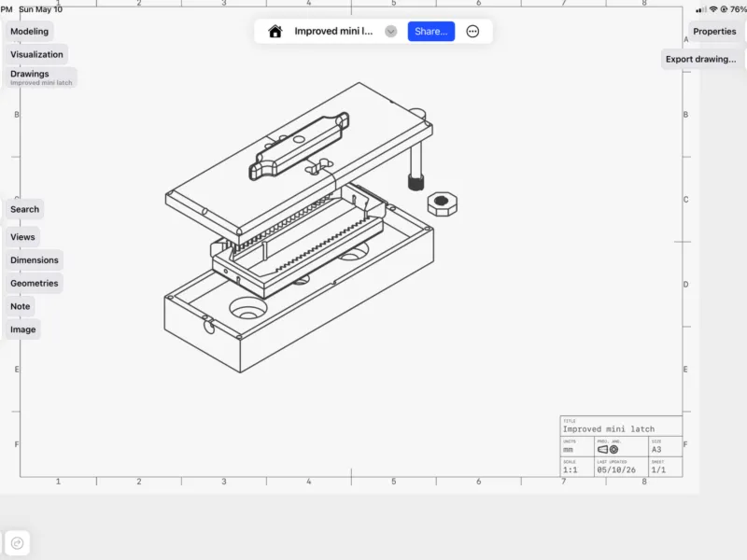Screen dimensions: 747x560
Task: Open the Properties panel
Action: point(714,32)
